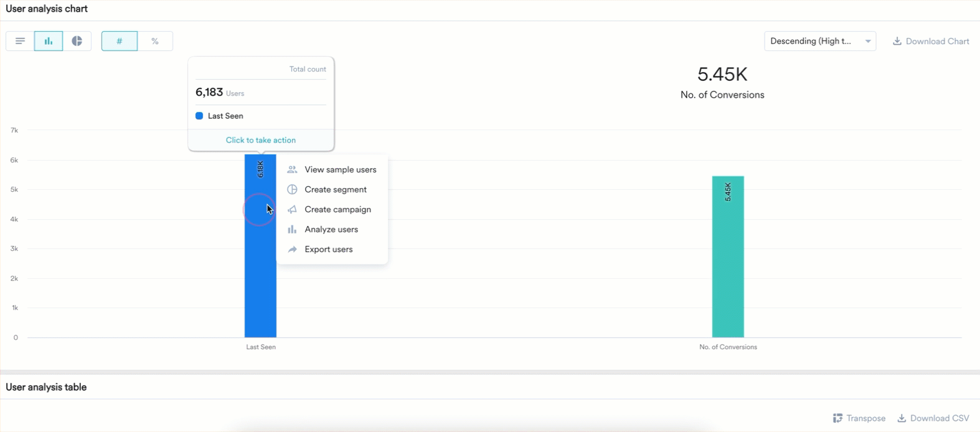Toggle chart values to absolute numbers (#)
This screenshot has height=432, width=980.
pos(120,41)
